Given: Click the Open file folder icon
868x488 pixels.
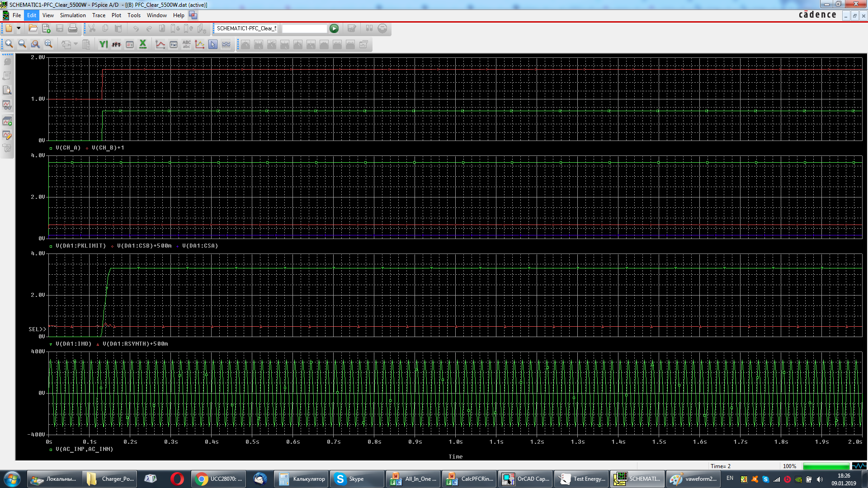Looking at the screenshot, I should click(33, 28).
